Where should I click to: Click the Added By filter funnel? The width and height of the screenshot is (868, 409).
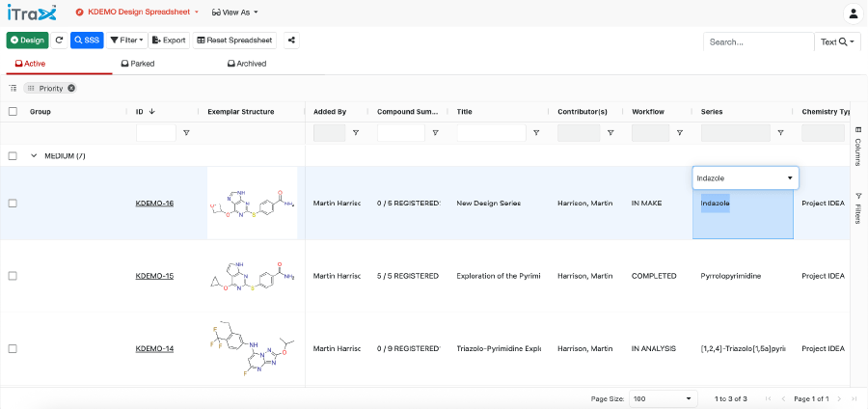pos(356,133)
